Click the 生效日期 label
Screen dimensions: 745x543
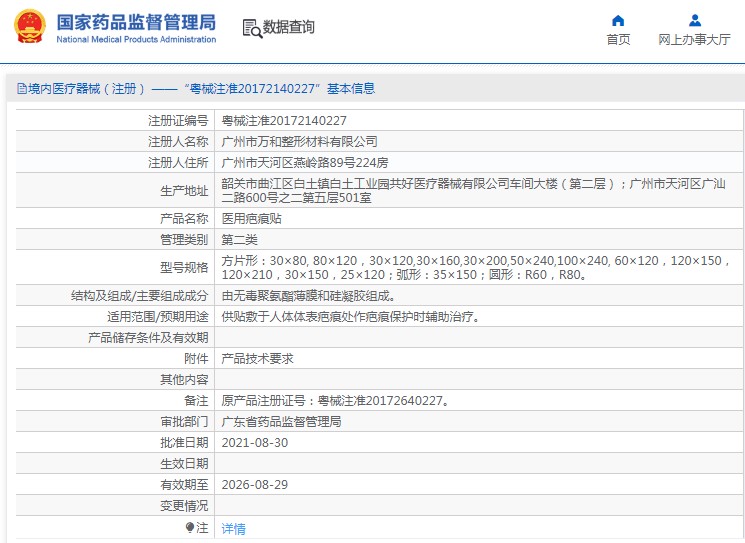pyautogui.click(x=184, y=464)
